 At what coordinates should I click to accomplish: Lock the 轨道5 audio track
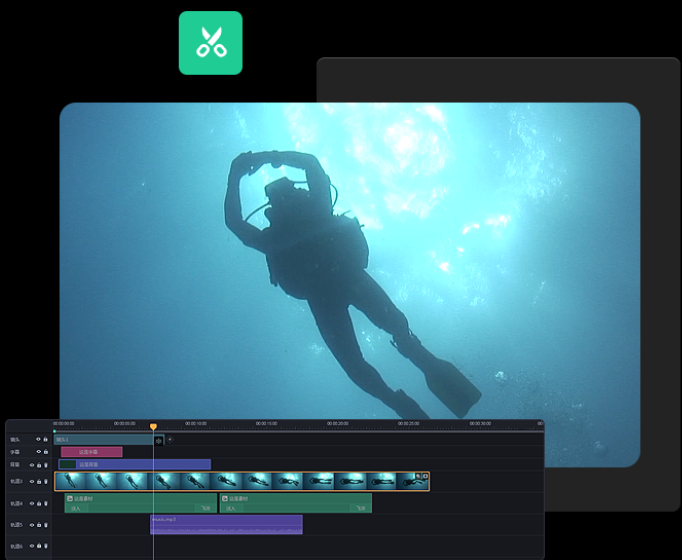(x=39, y=525)
